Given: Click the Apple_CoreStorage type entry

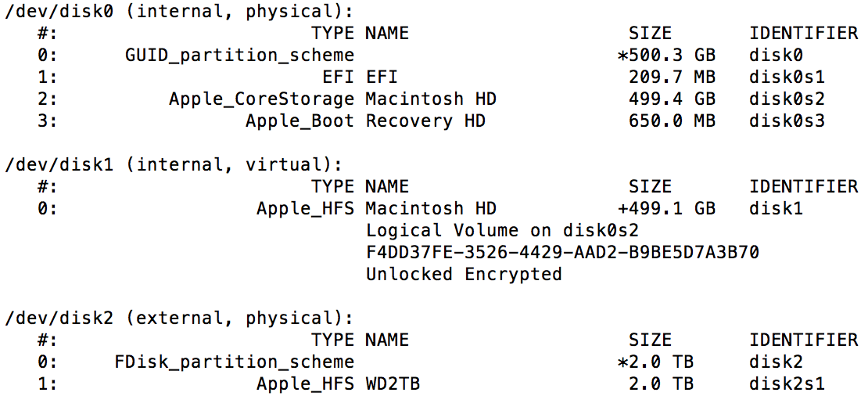Looking at the screenshot, I should pyautogui.click(x=261, y=99).
